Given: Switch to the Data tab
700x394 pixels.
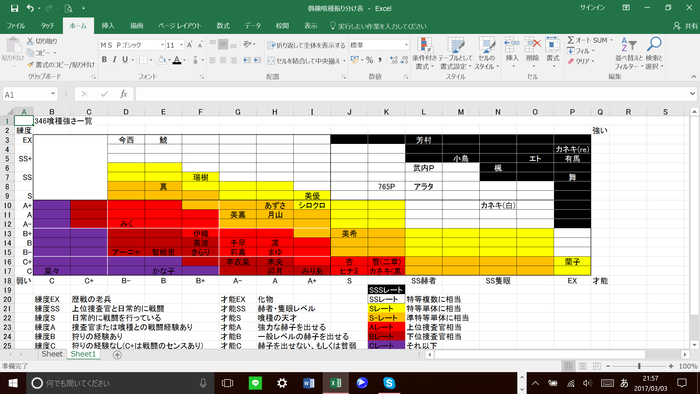Looking at the screenshot, I should (253, 26).
